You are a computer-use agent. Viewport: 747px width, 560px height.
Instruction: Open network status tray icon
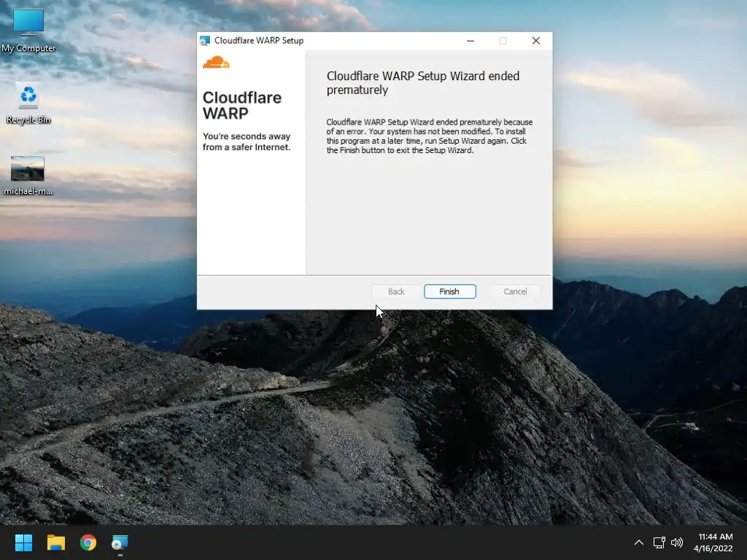tap(659, 542)
